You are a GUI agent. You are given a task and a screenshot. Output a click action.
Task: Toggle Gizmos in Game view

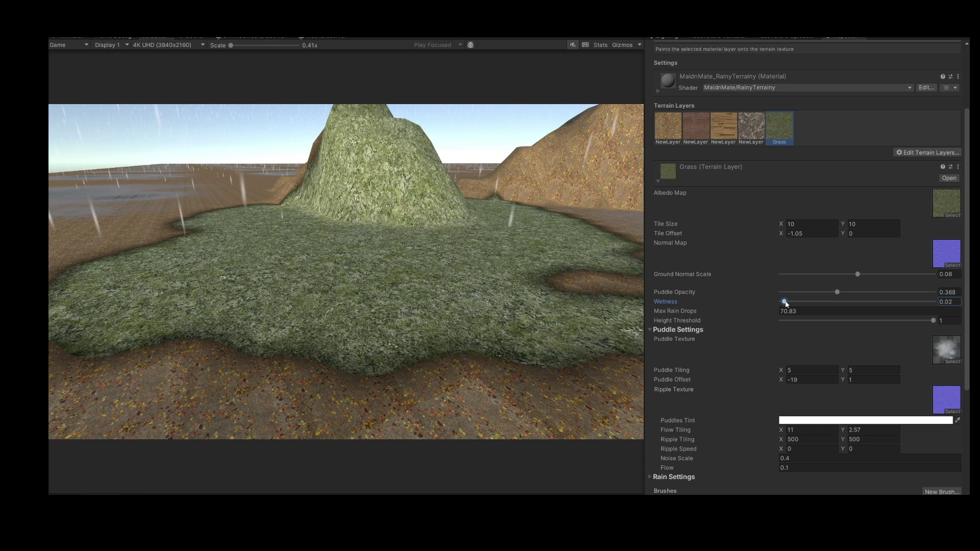click(x=622, y=45)
